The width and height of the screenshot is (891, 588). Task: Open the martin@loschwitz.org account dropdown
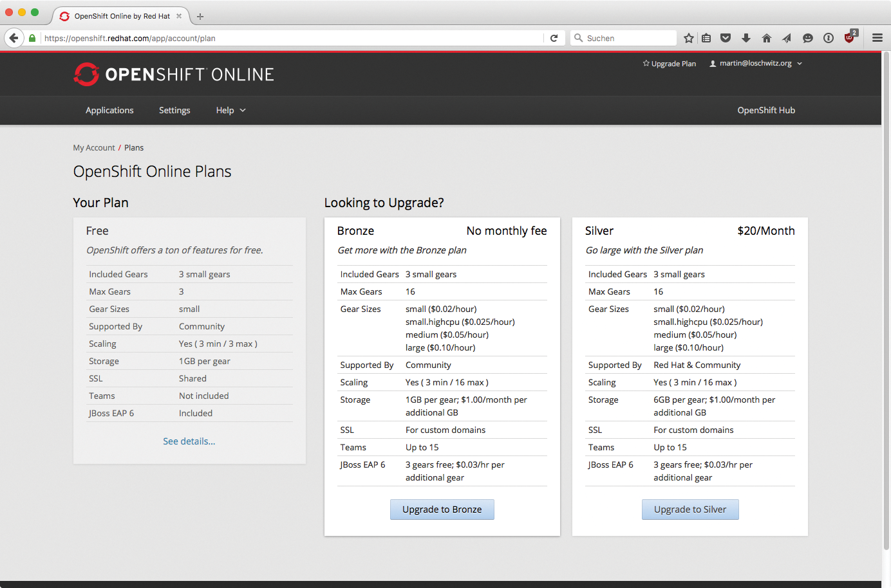755,63
